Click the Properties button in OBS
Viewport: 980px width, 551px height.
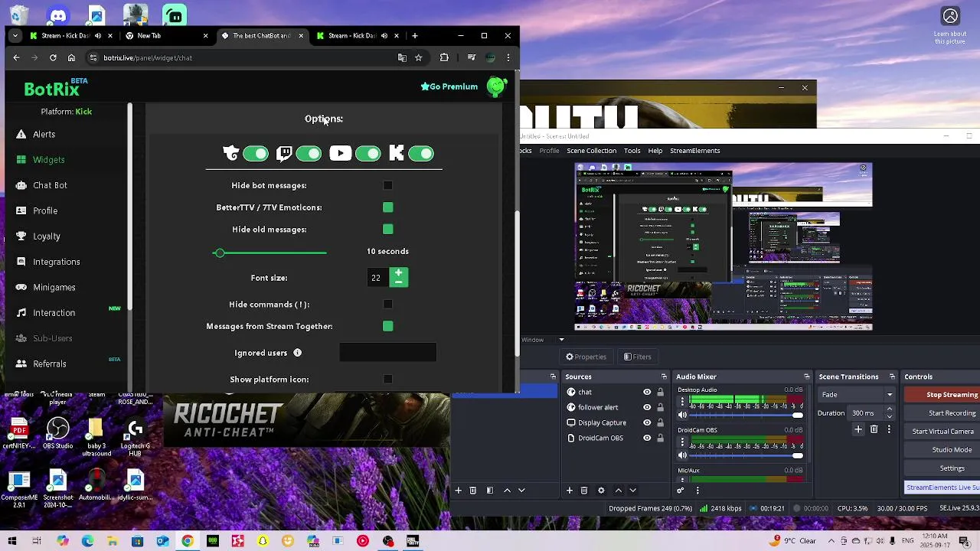586,357
